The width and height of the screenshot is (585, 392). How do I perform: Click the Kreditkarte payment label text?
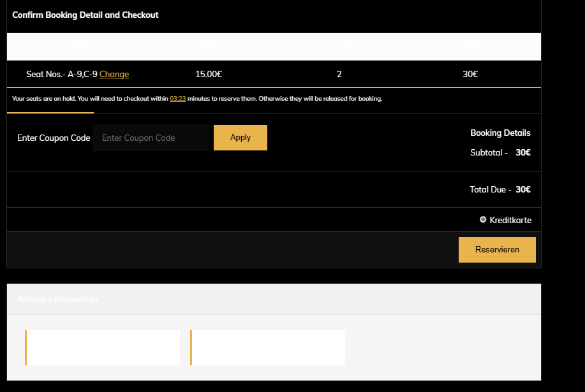(x=510, y=220)
